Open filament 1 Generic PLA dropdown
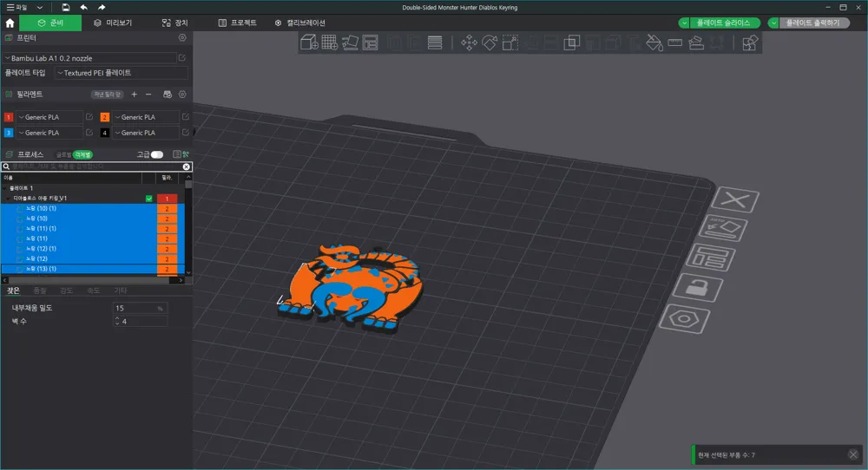 point(49,117)
